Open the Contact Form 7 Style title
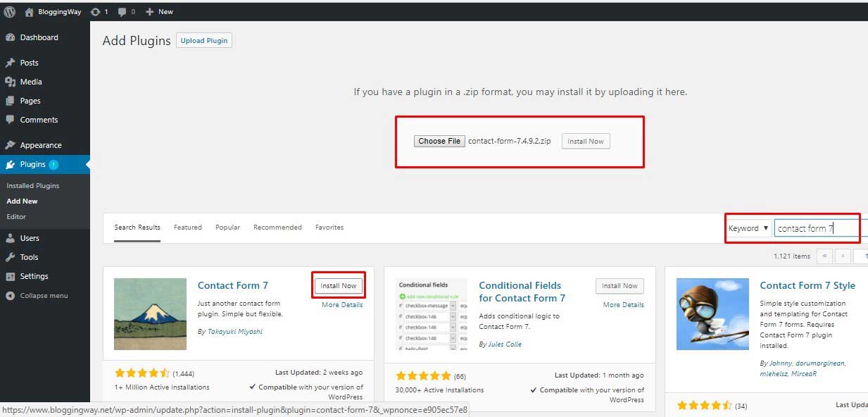 807,285
